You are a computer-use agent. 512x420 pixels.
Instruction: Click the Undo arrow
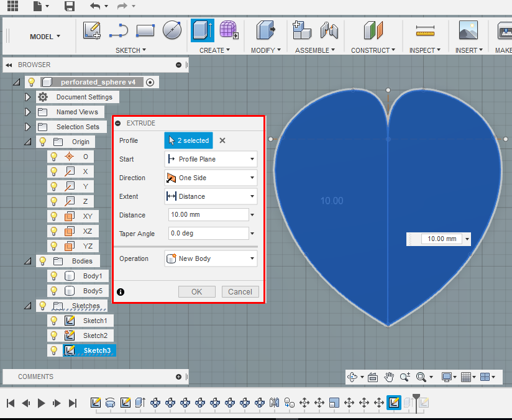tap(95, 6)
